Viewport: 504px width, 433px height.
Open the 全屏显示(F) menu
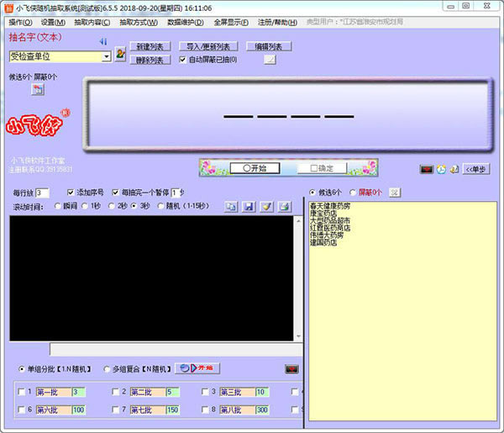(x=231, y=22)
